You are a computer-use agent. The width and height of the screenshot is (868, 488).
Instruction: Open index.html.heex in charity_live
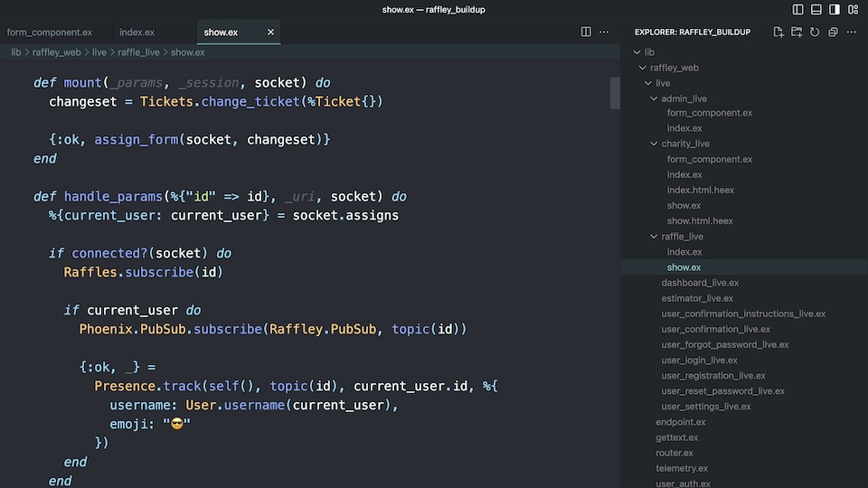pos(700,190)
